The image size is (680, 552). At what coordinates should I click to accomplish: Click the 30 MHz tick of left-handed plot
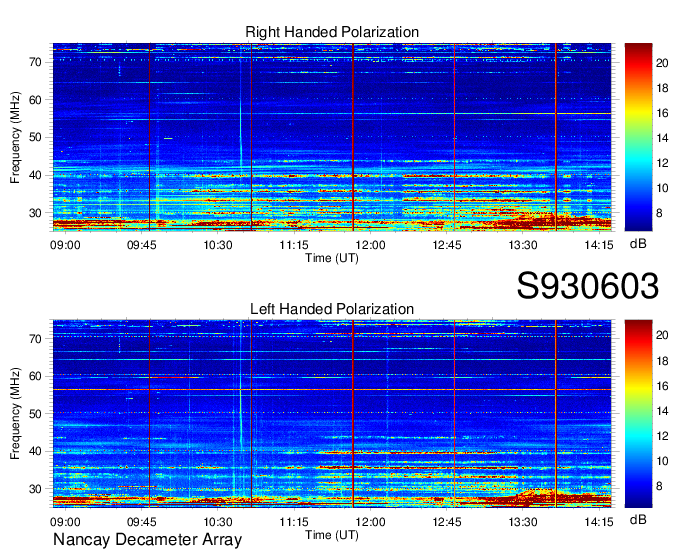pyautogui.click(x=36, y=490)
